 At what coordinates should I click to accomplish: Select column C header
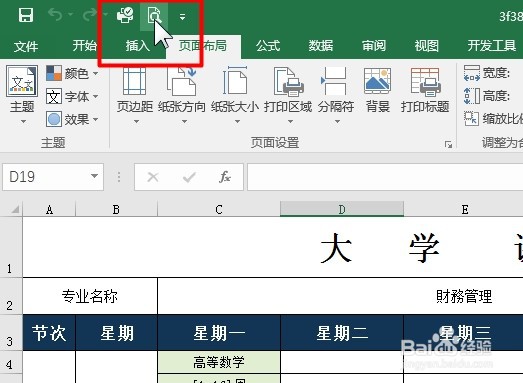(219, 209)
